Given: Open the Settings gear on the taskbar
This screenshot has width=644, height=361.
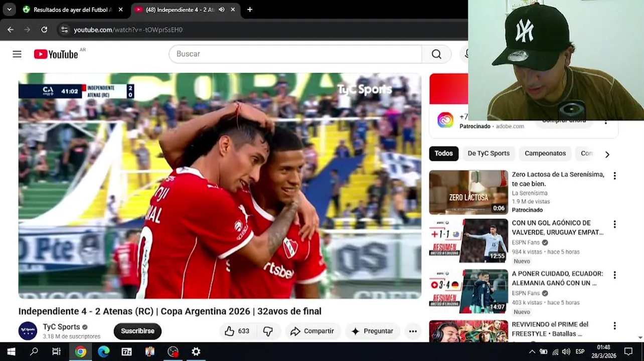Looking at the screenshot, I should click(196, 351).
